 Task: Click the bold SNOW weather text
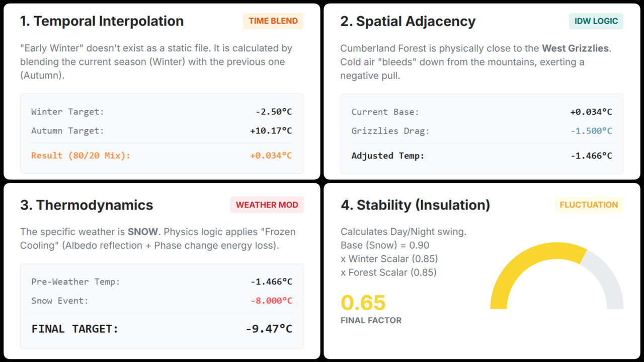point(143,232)
